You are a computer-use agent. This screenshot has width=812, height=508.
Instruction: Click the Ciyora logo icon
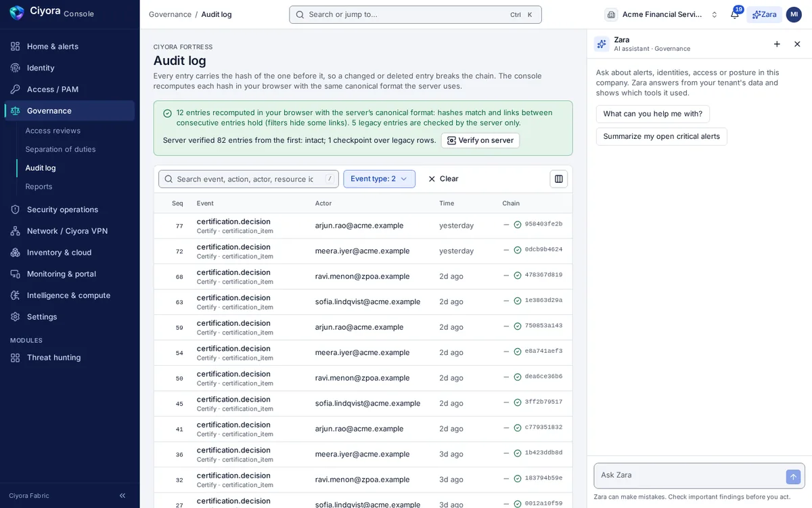[17, 12]
